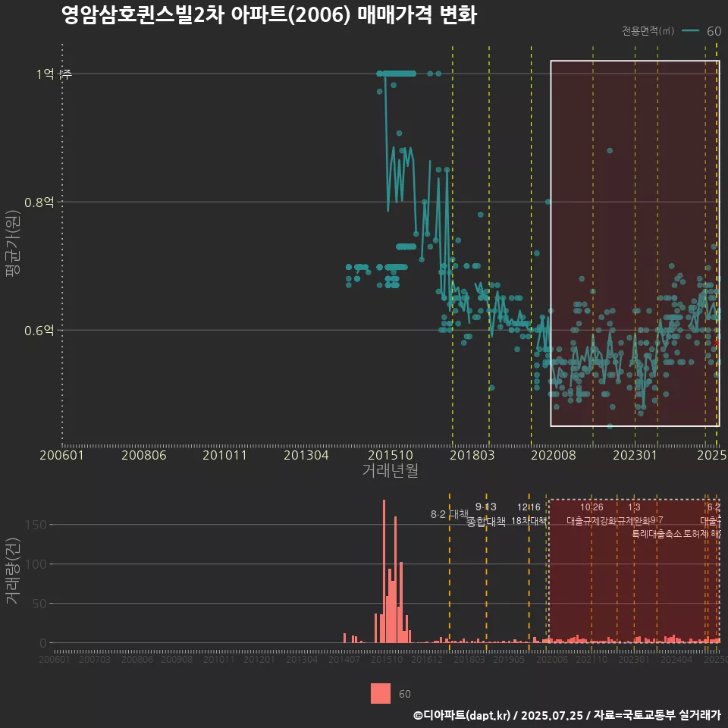Click the '거래년월' horizontal axis title
The width and height of the screenshot is (728, 728).
coord(390,470)
